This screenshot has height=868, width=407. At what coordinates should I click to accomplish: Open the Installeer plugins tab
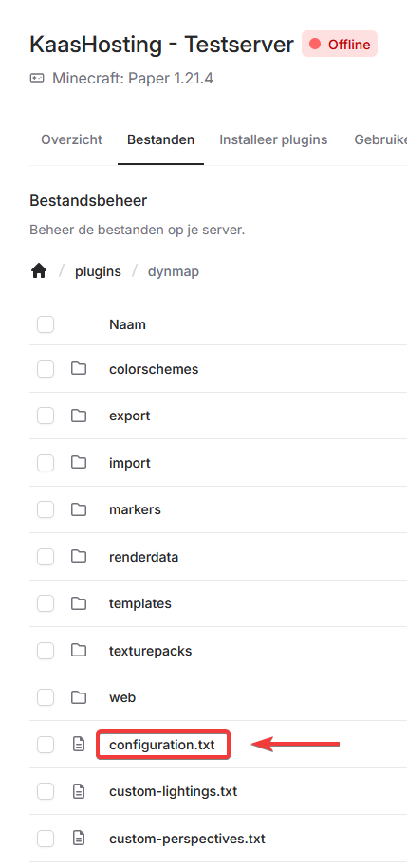point(273,139)
